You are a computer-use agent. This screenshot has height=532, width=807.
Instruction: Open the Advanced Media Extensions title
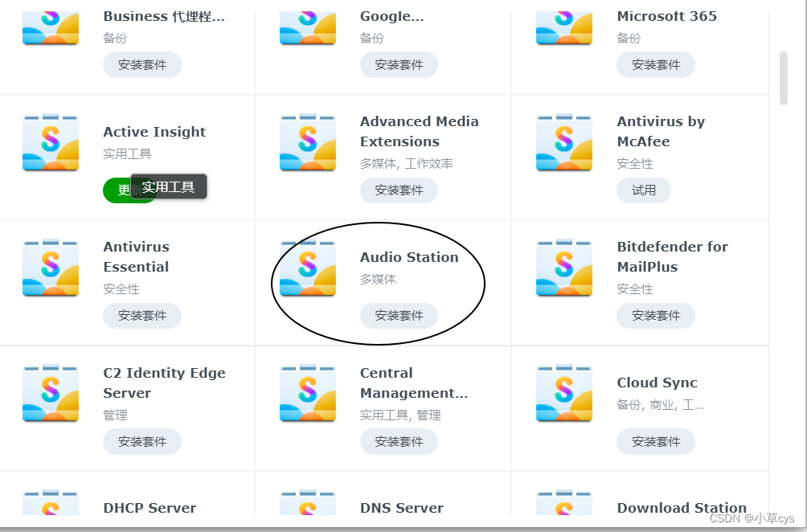(x=420, y=131)
